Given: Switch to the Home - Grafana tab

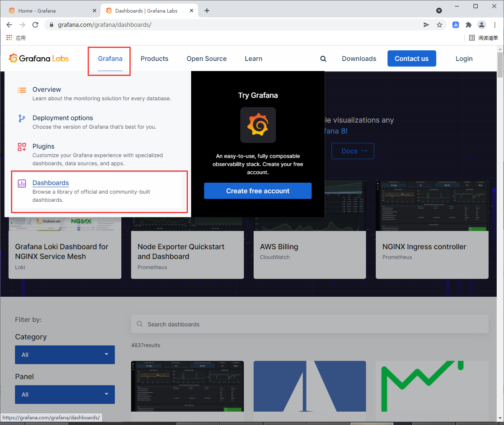Looking at the screenshot, I should pyautogui.click(x=49, y=11).
